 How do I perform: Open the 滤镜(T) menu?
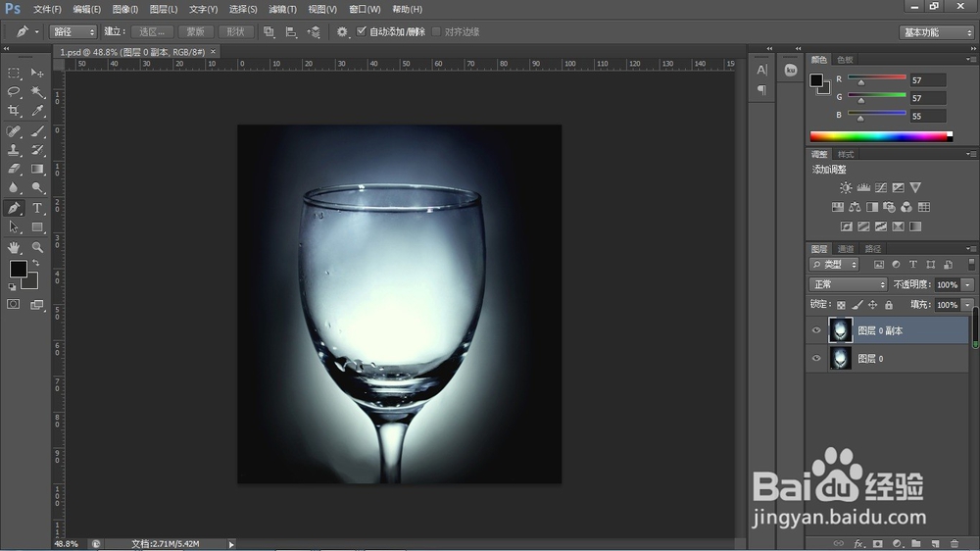pyautogui.click(x=282, y=10)
